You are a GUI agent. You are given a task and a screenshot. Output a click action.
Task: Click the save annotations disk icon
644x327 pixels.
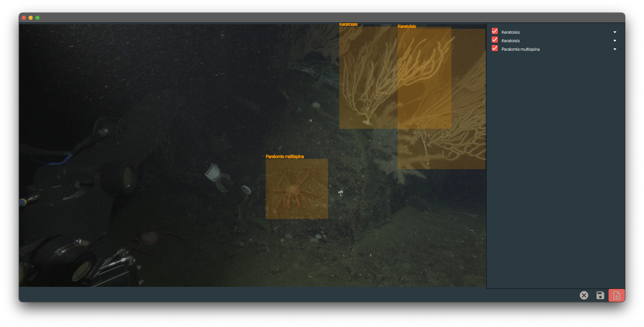click(600, 295)
